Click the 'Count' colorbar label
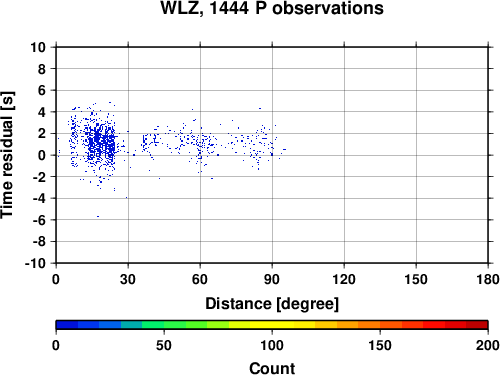This screenshot has height=375, width=500. [x=272, y=368]
